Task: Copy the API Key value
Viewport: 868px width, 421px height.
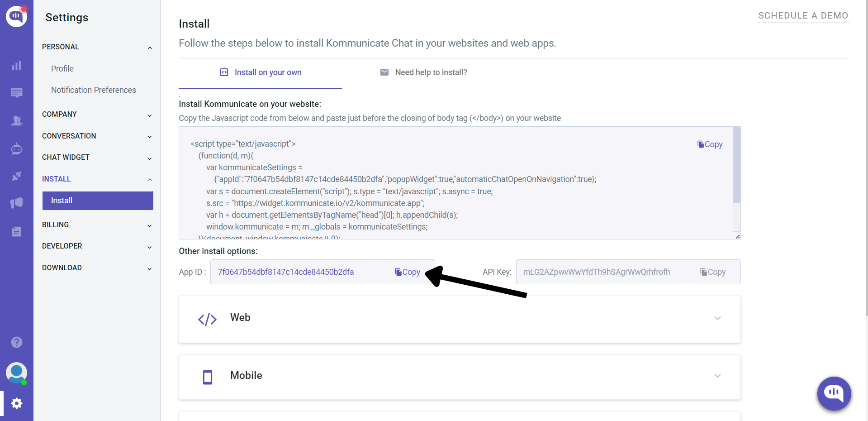Action: [713, 272]
